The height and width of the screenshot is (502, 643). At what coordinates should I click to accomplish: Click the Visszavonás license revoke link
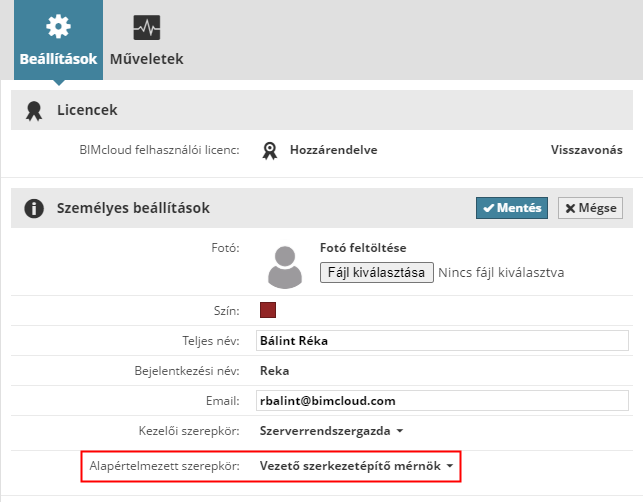point(586,150)
